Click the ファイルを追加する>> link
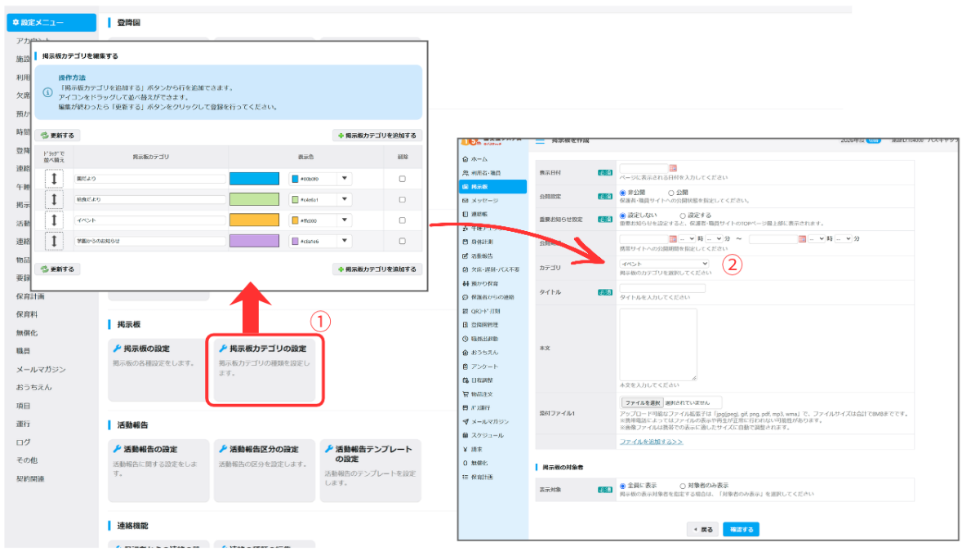 (x=651, y=441)
